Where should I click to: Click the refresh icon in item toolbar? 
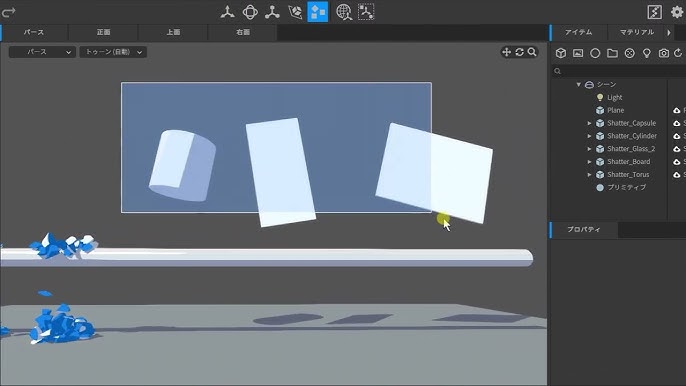679,53
